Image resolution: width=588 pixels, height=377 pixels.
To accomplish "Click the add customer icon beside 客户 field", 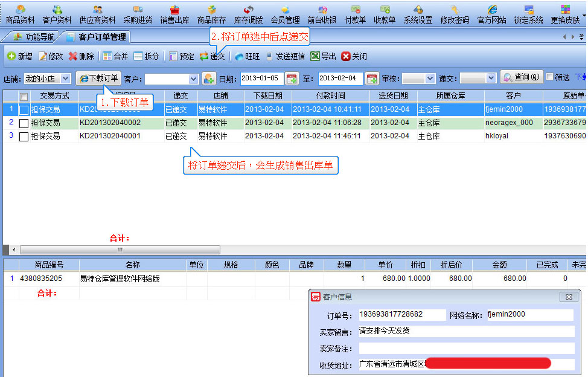I will [x=209, y=79].
